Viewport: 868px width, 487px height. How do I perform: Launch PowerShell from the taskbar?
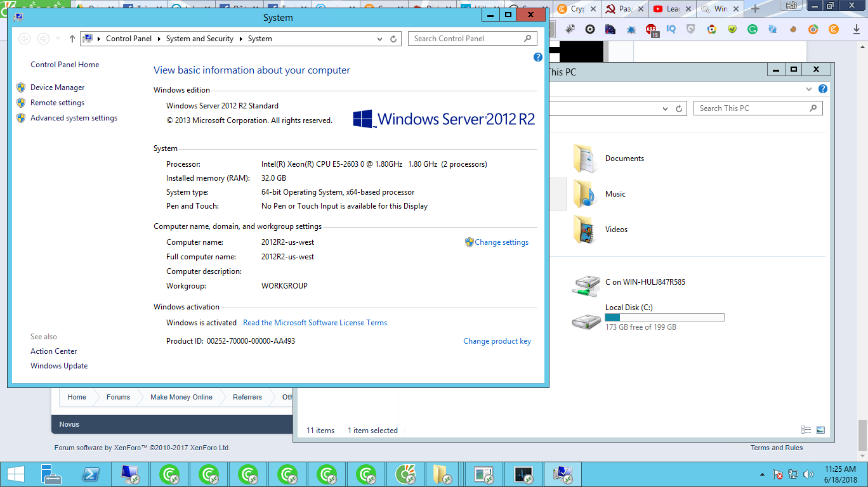(91, 474)
